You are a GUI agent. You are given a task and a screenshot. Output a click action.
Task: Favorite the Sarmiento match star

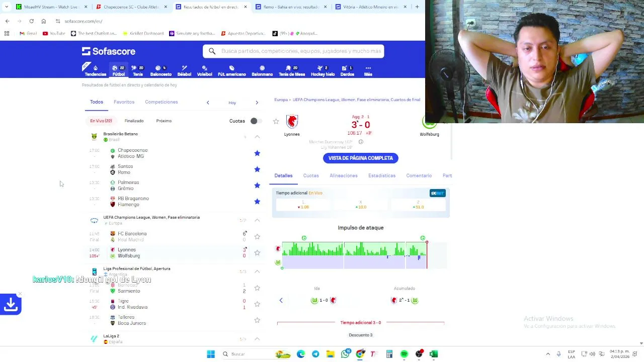point(257,288)
